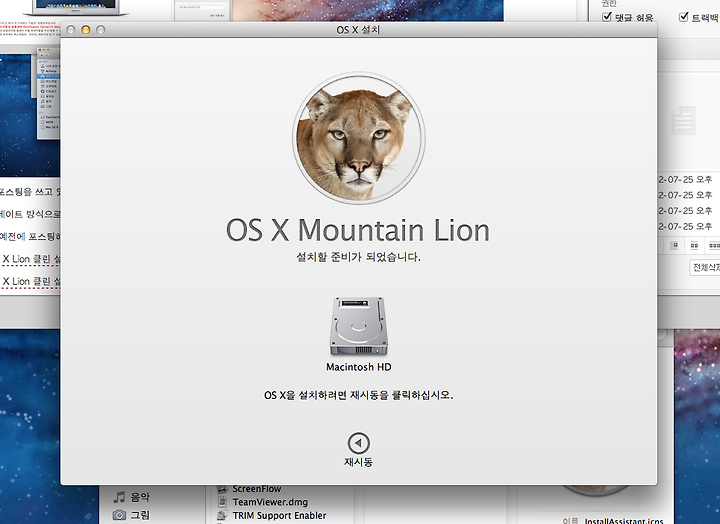This screenshot has width=720, height=524.
Task: Click the OS X Mountain Lion heading
Action: click(x=358, y=230)
